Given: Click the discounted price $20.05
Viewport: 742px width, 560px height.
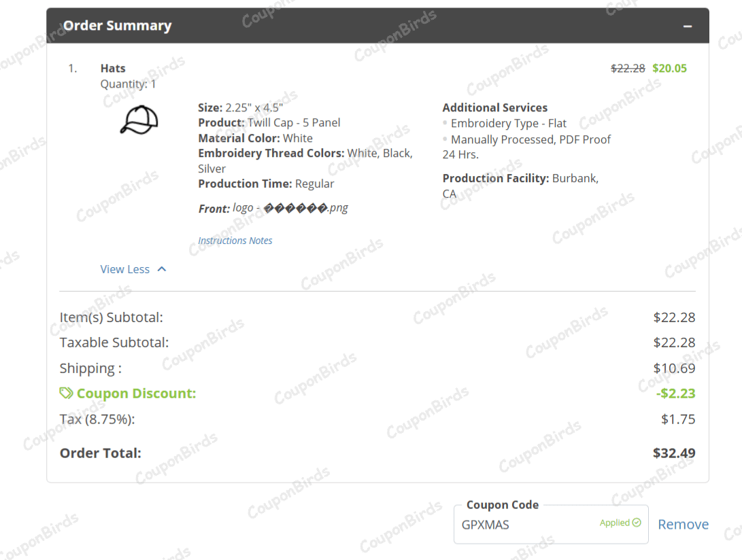Looking at the screenshot, I should (669, 68).
